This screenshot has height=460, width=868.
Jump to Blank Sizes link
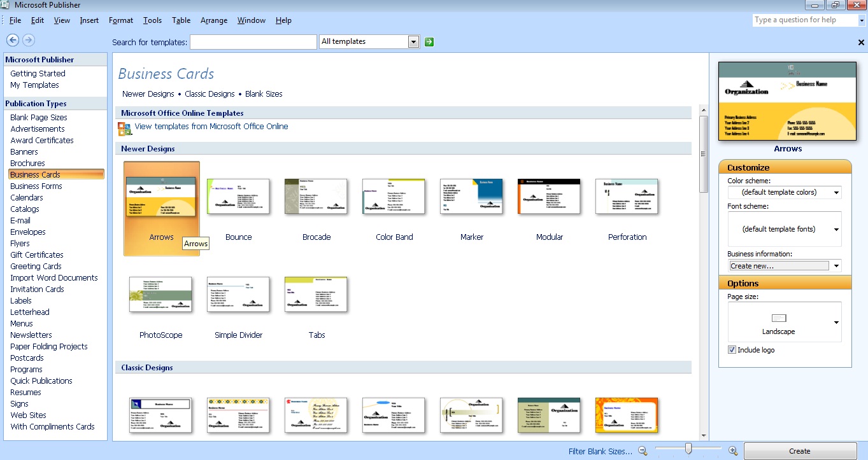point(264,94)
